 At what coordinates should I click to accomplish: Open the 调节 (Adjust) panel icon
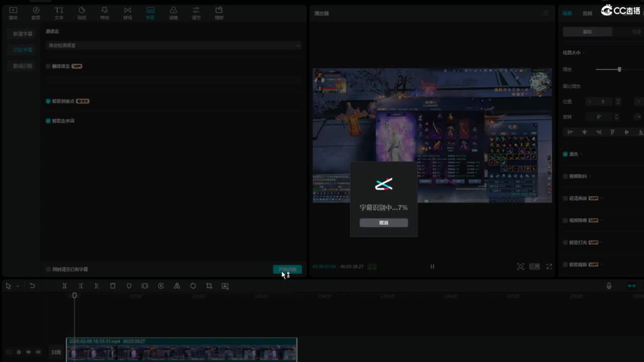coord(196,13)
